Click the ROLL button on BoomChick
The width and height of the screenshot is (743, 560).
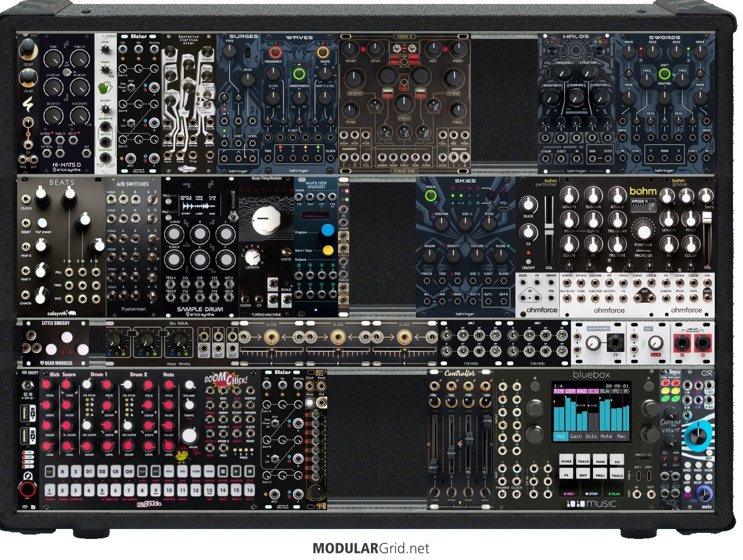(169, 472)
